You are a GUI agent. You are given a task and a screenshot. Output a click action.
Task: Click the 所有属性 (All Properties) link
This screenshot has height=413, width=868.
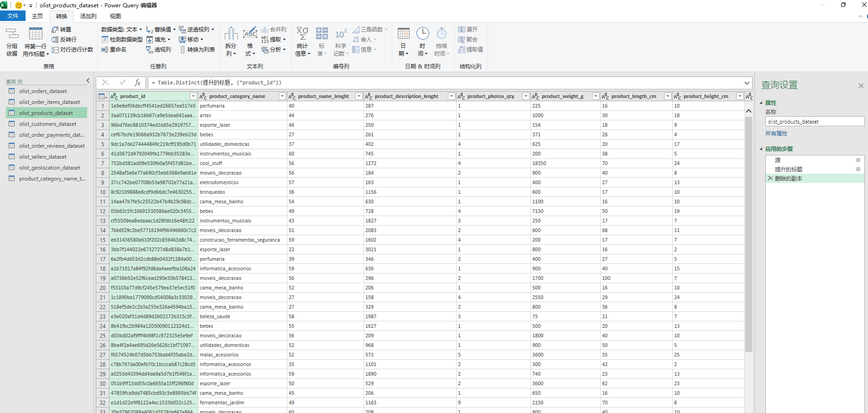(776, 134)
